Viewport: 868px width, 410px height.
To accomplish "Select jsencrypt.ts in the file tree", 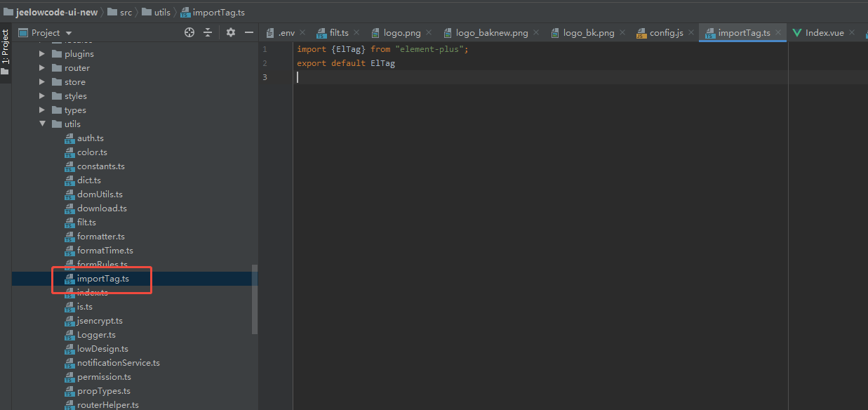I will 100,321.
